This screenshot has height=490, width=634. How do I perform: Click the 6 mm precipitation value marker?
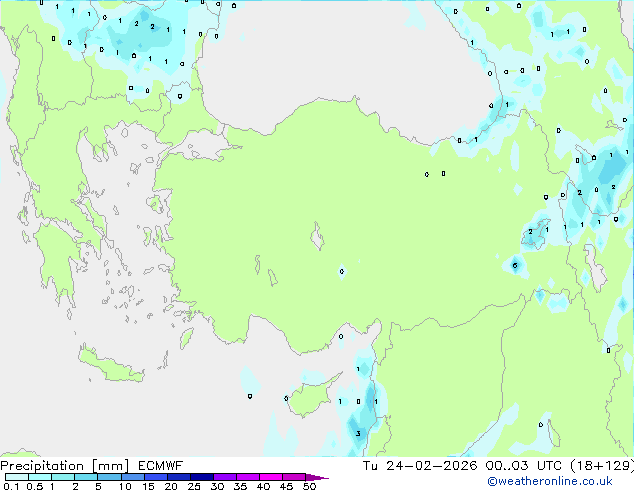point(515,266)
